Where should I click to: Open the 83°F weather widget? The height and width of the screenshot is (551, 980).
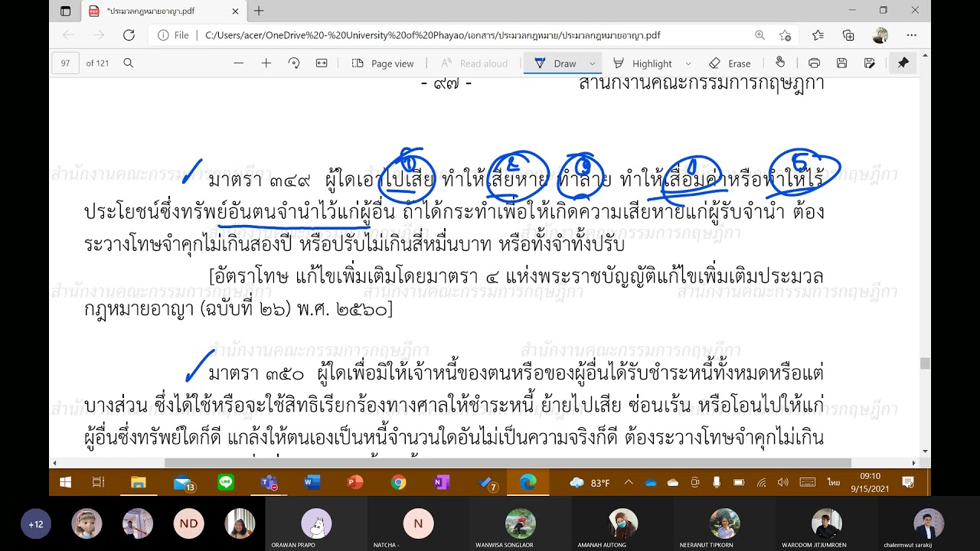point(590,483)
